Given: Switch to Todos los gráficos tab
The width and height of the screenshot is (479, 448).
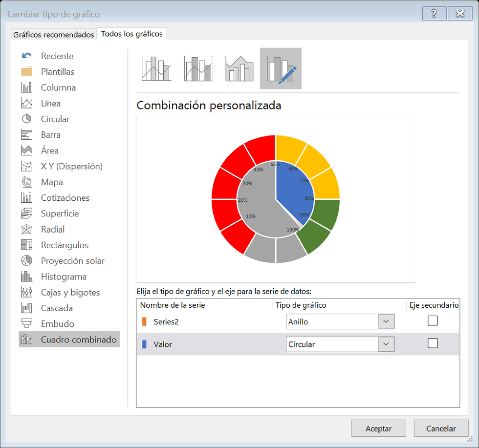Looking at the screenshot, I should point(131,34).
